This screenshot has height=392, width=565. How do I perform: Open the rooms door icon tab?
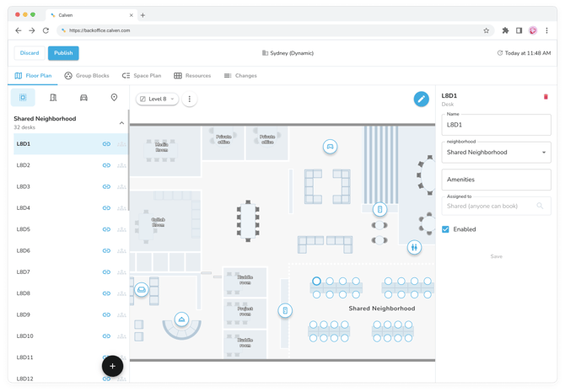pos(53,98)
